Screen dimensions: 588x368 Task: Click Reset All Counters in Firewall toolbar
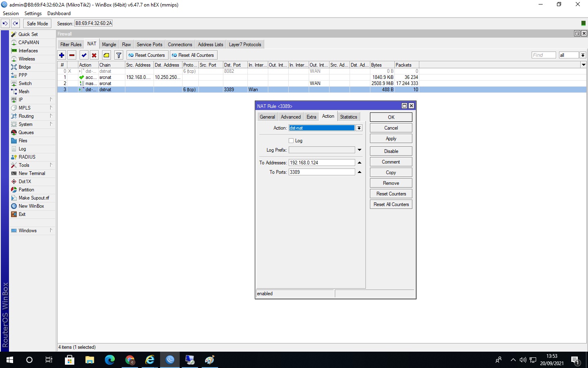[x=194, y=55]
